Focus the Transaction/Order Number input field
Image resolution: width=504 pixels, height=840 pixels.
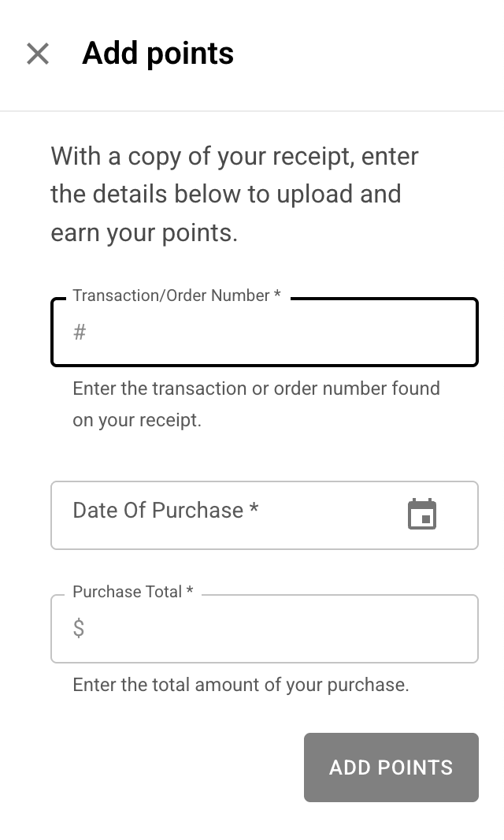[276, 333]
